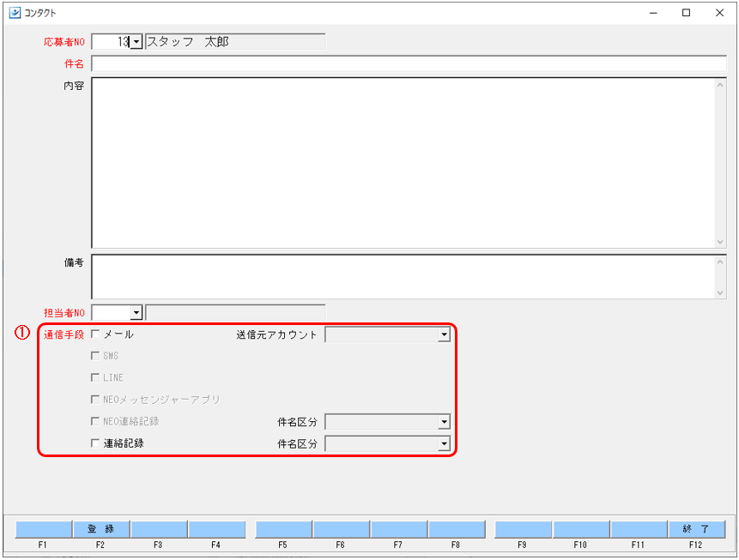Screen dimensions: 739x560
Task: Enable the 連絡記録 checkbox
Action: (x=95, y=443)
